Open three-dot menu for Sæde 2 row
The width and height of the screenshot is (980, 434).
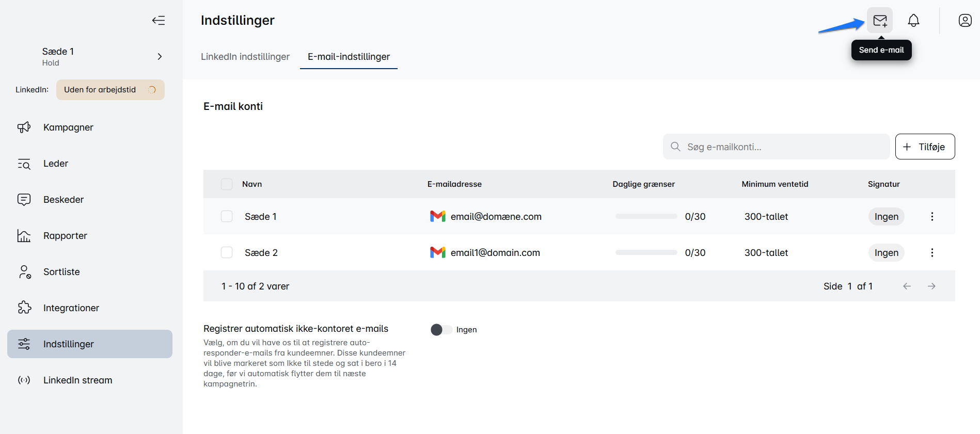point(932,253)
